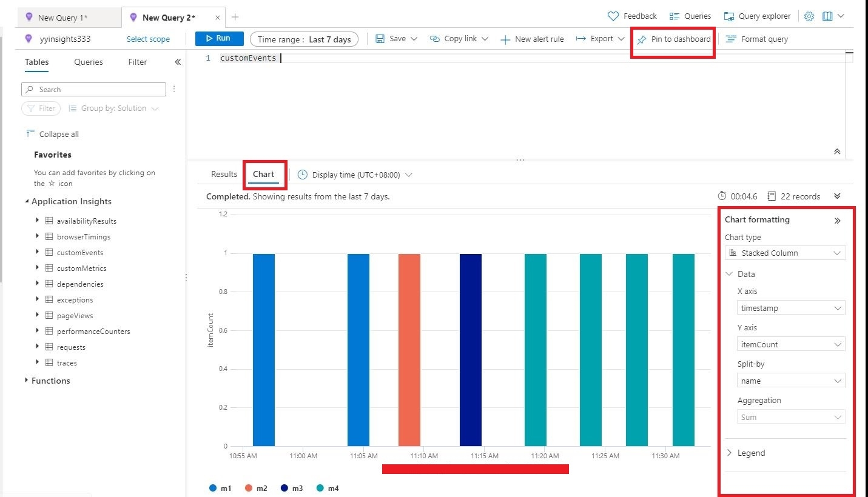Click the Select scope link
This screenshot has width=868, height=497.
click(x=148, y=39)
